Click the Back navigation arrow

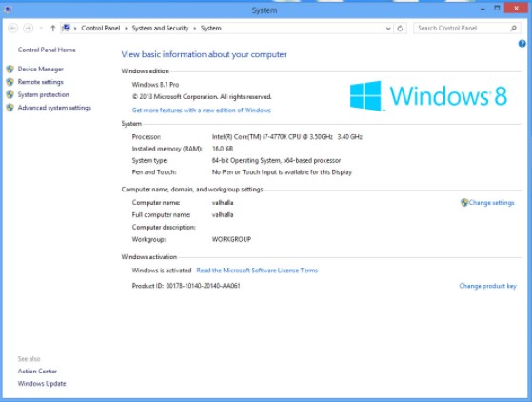pyautogui.click(x=13, y=29)
